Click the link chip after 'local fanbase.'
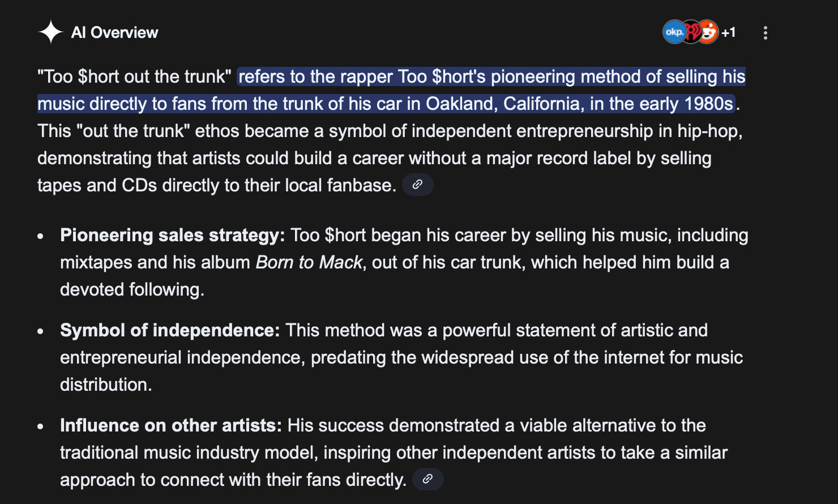 coord(417,185)
